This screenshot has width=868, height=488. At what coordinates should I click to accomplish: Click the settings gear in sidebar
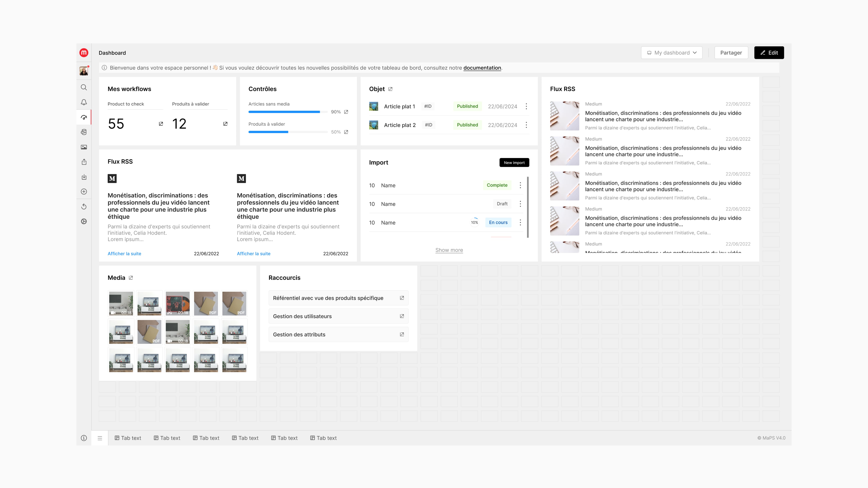point(84,221)
